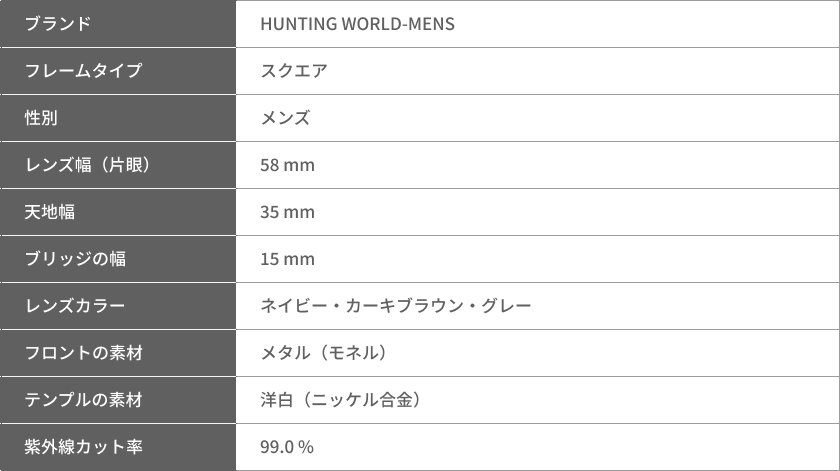Click the レンズ幅（片眼） label
The image size is (840, 471).
coord(87,165)
